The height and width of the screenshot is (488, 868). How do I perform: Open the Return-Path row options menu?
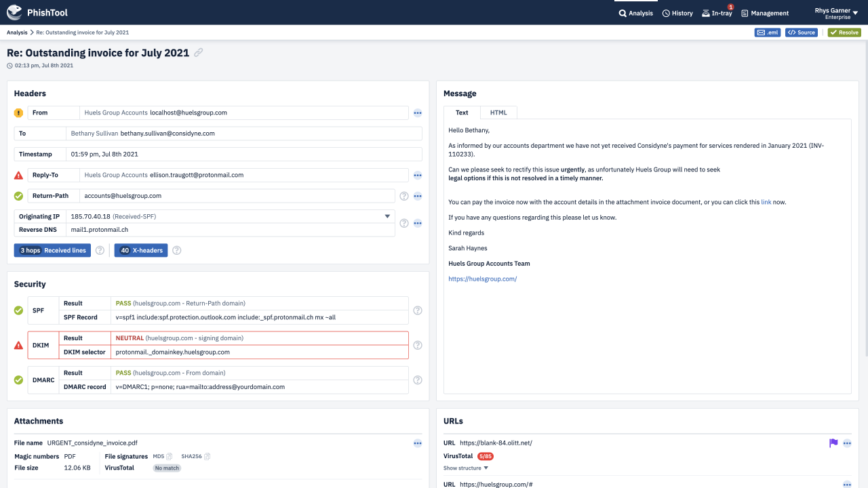coord(418,197)
